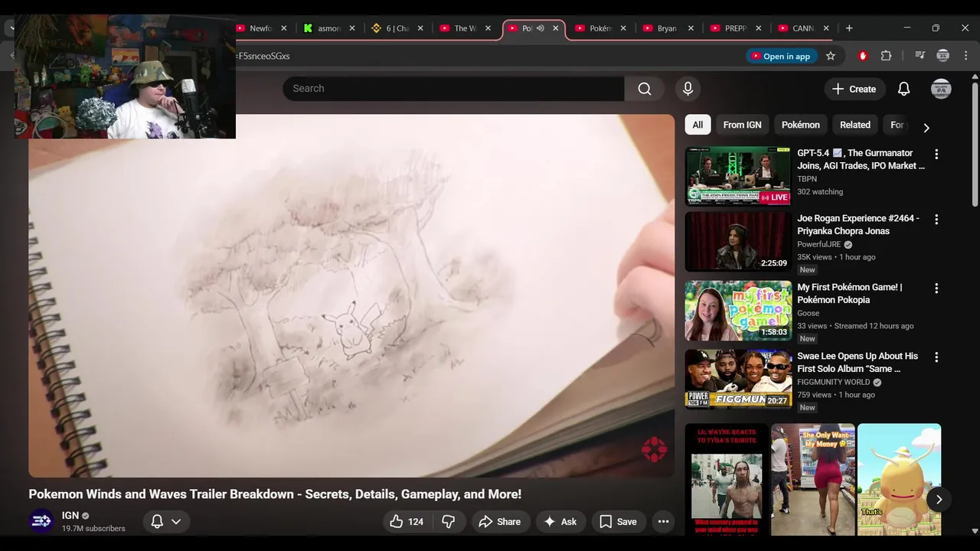Click the Share button
The width and height of the screenshot is (980, 551).
tap(500, 521)
